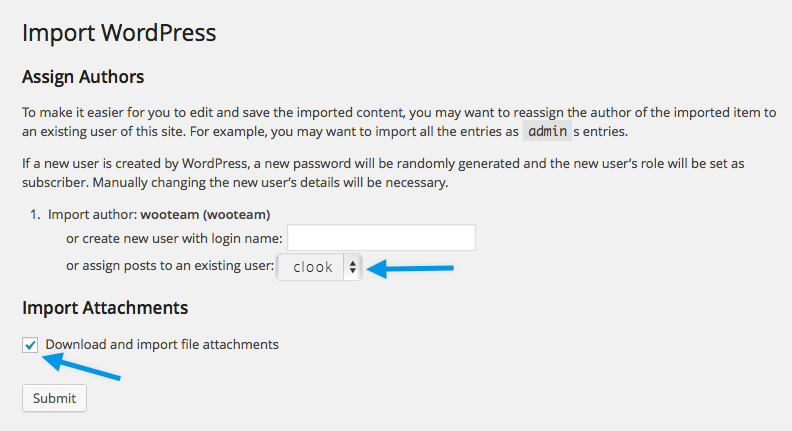Click the up-down arrows on user select

click(x=352, y=267)
